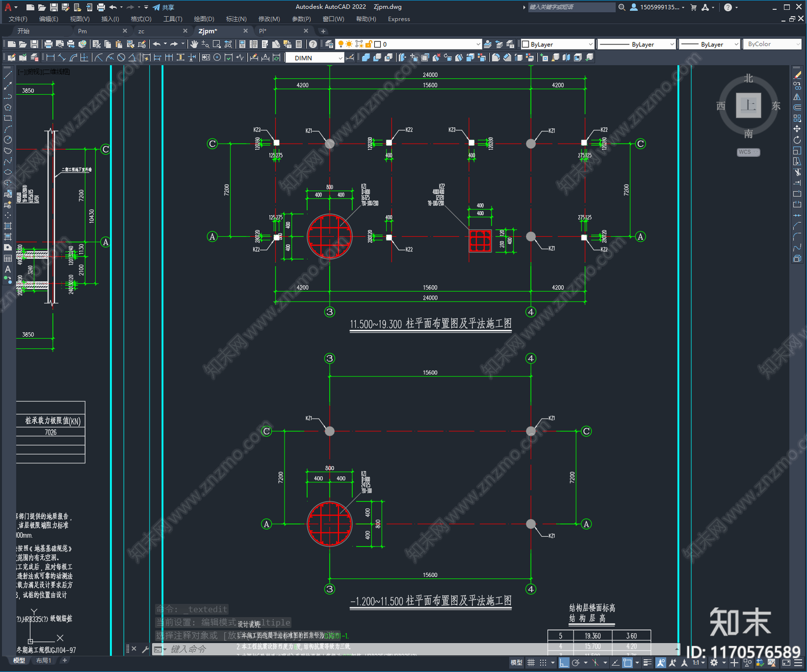Select the Rectangle tool in the Draw toolbar

click(x=8, y=118)
